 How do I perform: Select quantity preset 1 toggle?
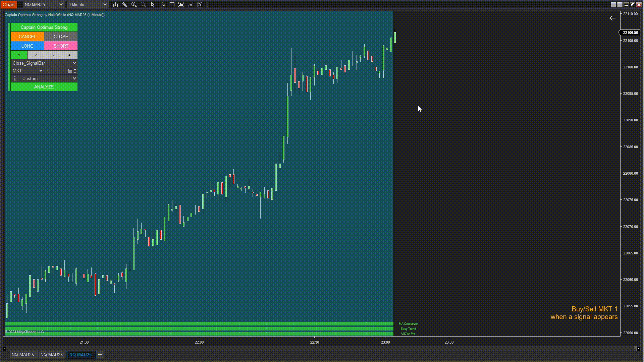[x=19, y=55]
